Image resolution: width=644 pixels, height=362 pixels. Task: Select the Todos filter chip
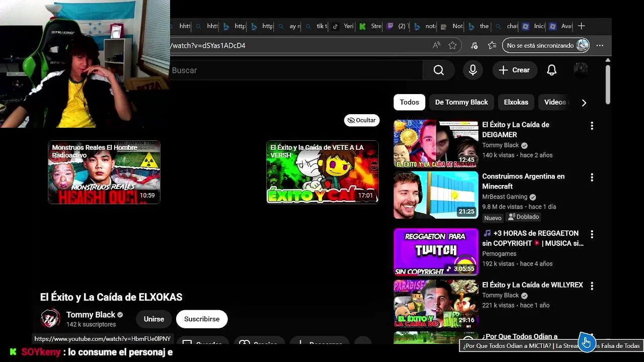409,102
